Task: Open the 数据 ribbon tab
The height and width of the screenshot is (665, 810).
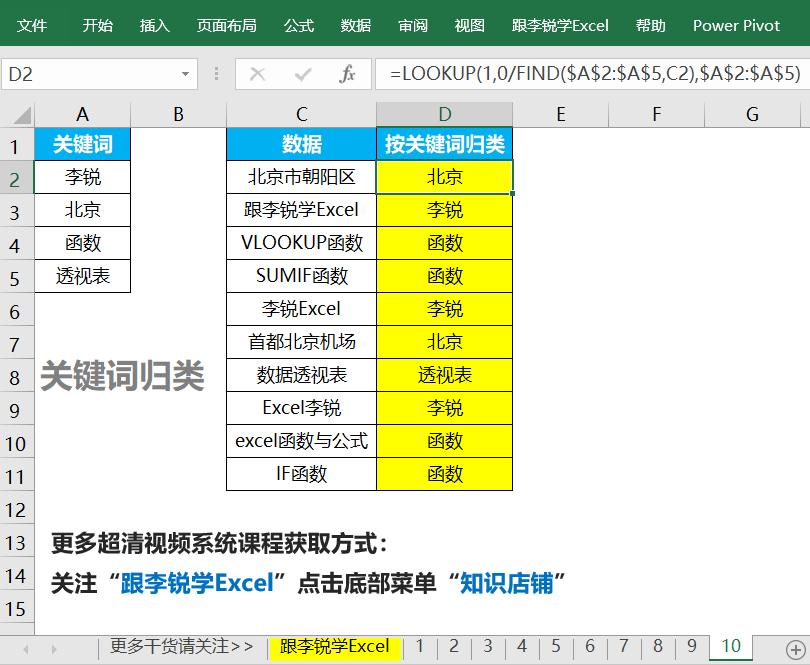Action: click(356, 25)
